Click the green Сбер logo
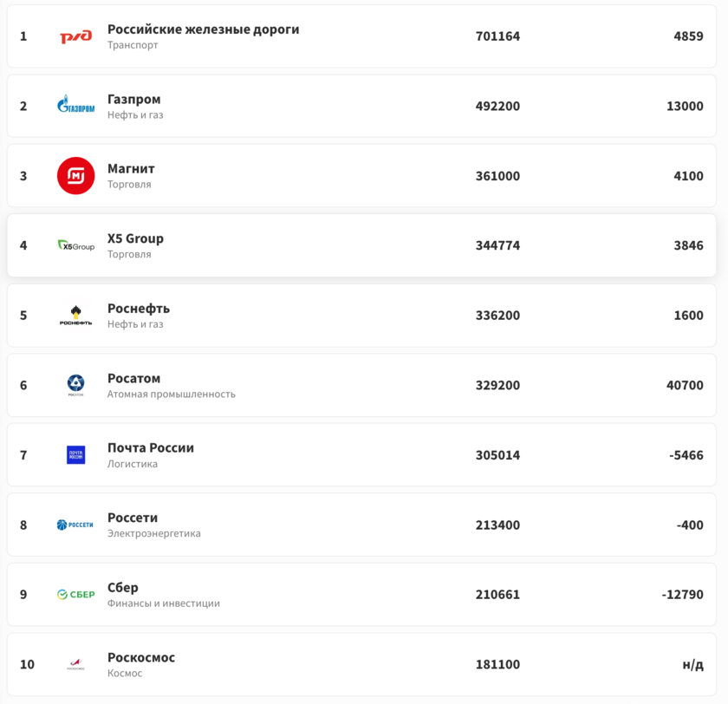 click(x=75, y=595)
